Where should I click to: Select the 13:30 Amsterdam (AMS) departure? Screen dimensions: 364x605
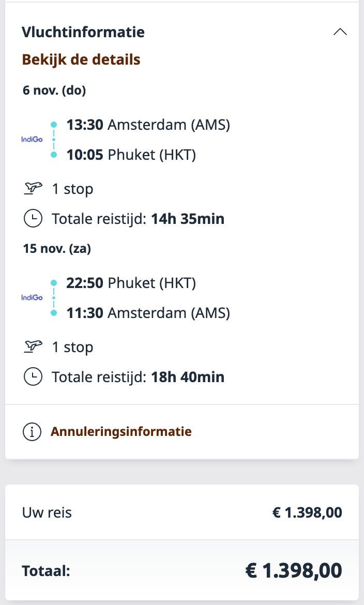click(148, 125)
